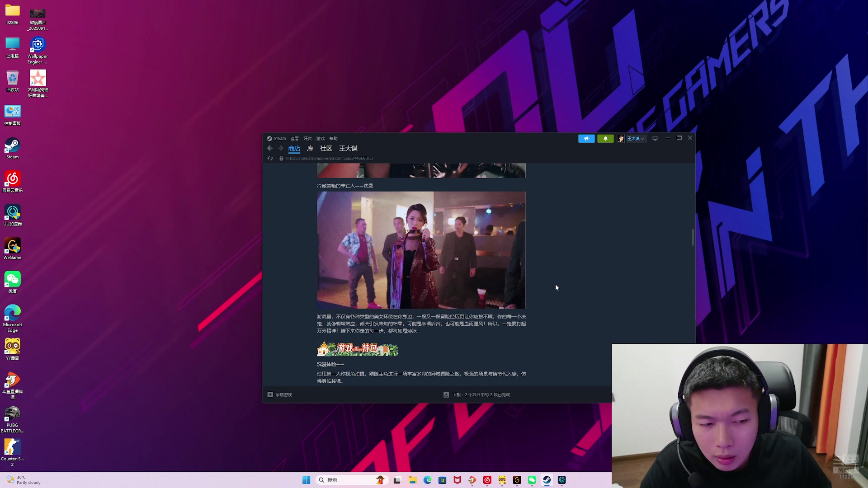Click the nightclub scene screenshot

pos(421,250)
